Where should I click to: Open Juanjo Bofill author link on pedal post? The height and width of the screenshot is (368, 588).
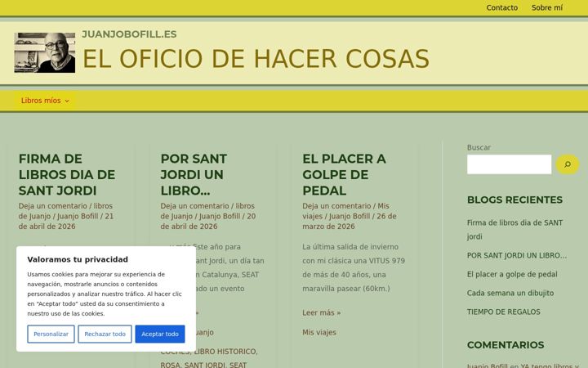coord(350,216)
